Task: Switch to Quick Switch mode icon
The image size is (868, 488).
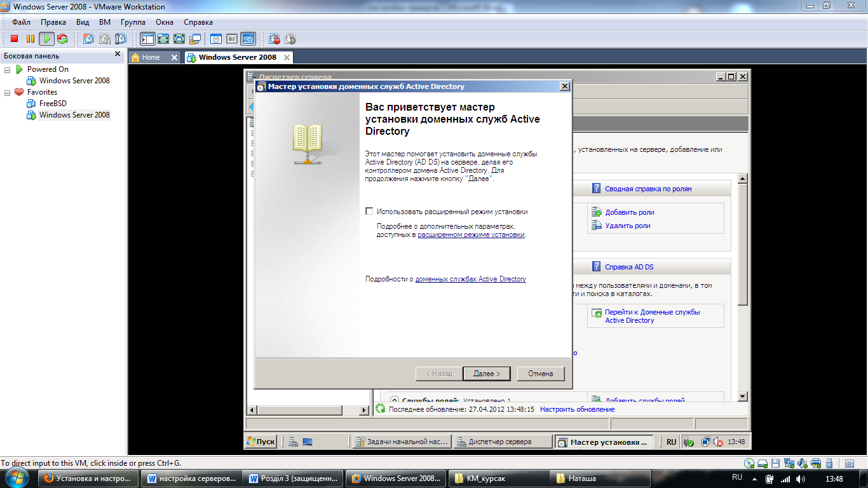Action: [163, 39]
